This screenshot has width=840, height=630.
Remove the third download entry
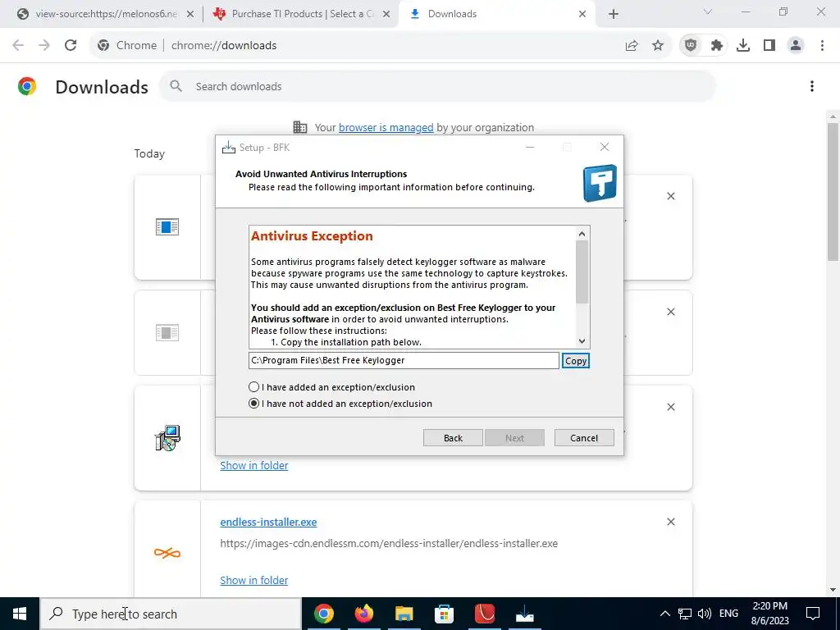point(671,407)
